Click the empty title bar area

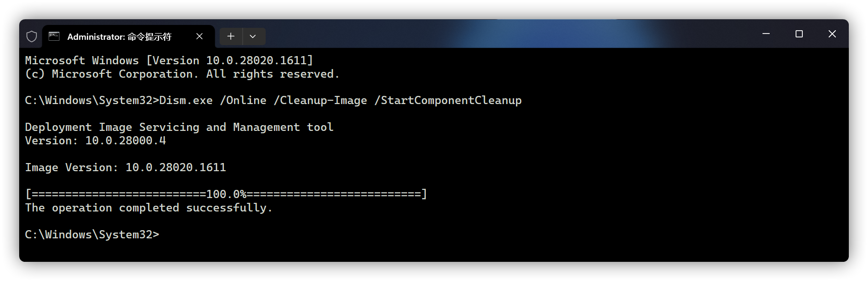point(480,34)
